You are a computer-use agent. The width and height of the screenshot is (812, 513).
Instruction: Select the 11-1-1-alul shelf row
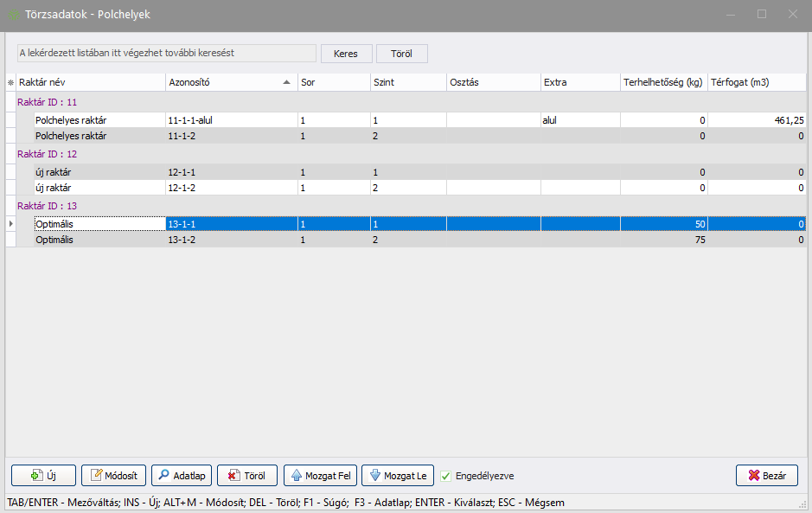click(x=230, y=120)
